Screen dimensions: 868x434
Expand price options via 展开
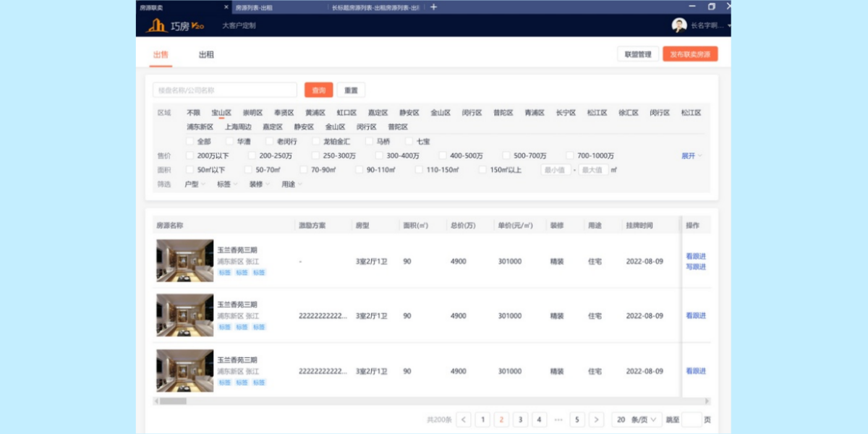point(691,156)
